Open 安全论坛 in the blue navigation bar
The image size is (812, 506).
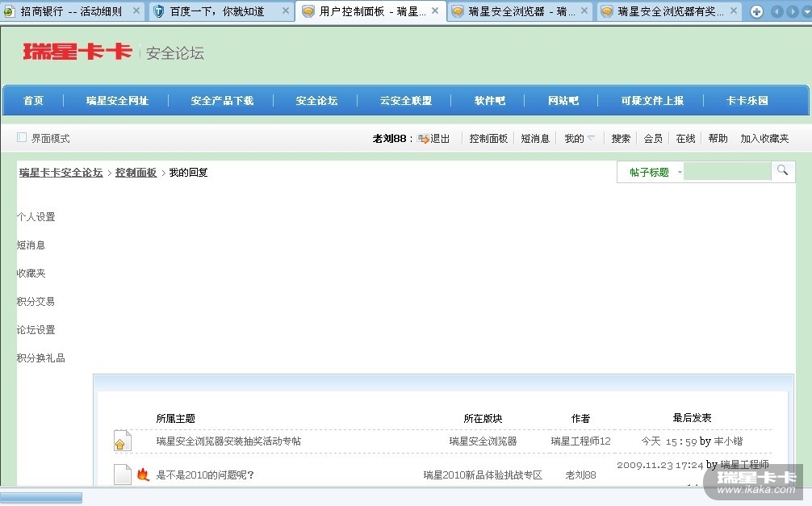(316, 101)
